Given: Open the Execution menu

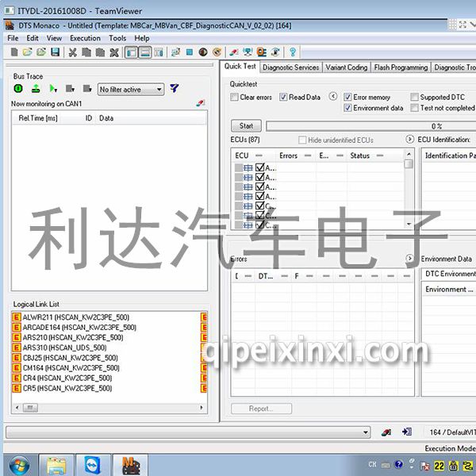Looking at the screenshot, I should 85,38.
